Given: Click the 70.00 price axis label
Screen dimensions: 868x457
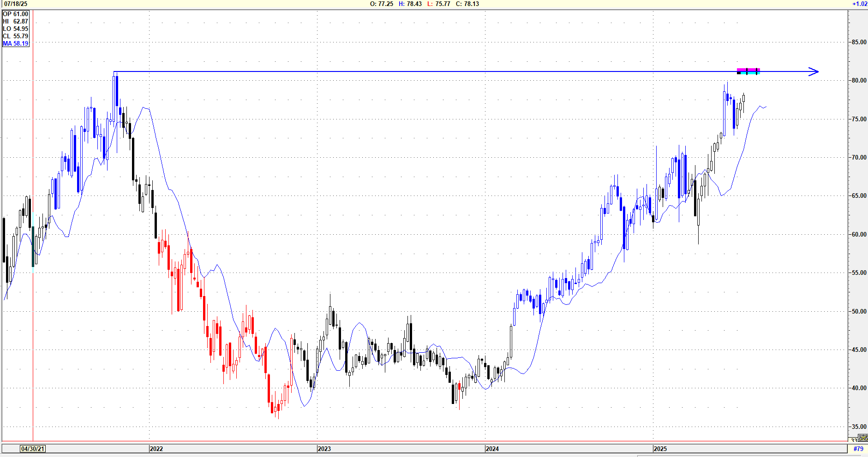Looking at the screenshot, I should click(859, 157).
